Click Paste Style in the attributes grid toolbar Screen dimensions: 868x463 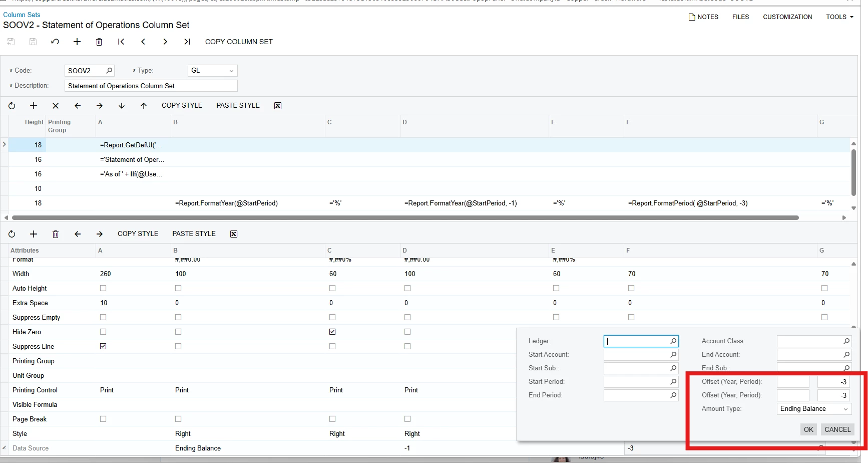(x=194, y=234)
